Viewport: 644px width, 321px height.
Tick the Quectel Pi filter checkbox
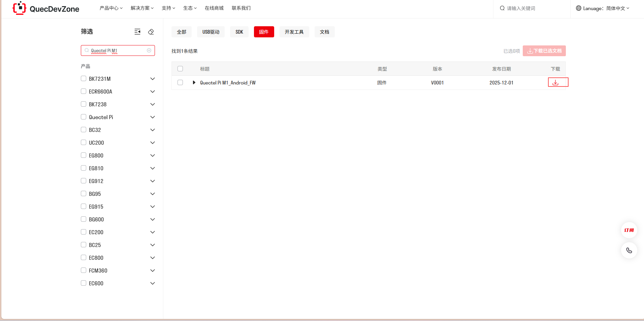coord(84,117)
